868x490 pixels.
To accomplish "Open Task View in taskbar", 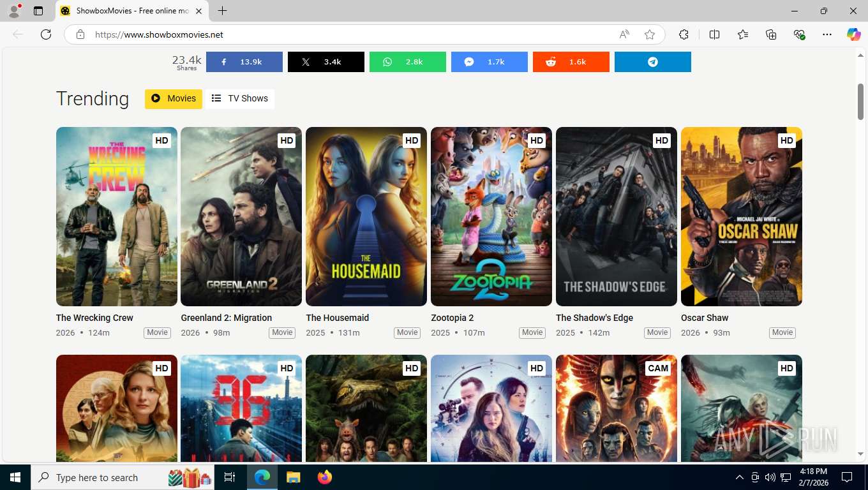I will tap(230, 477).
